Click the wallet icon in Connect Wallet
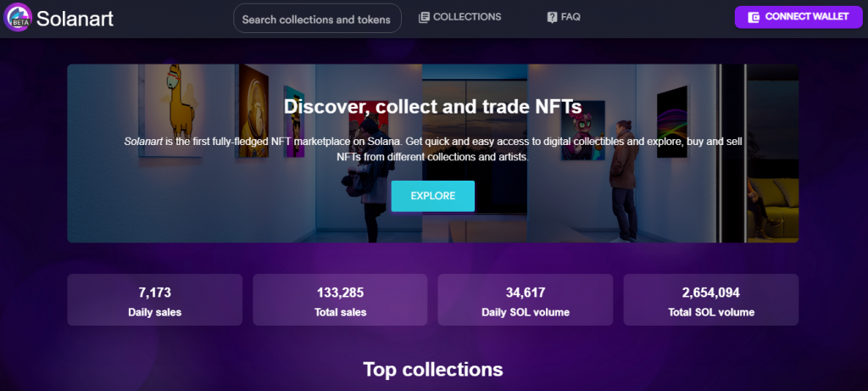Viewport: 868px width, 391px height. pos(754,17)
